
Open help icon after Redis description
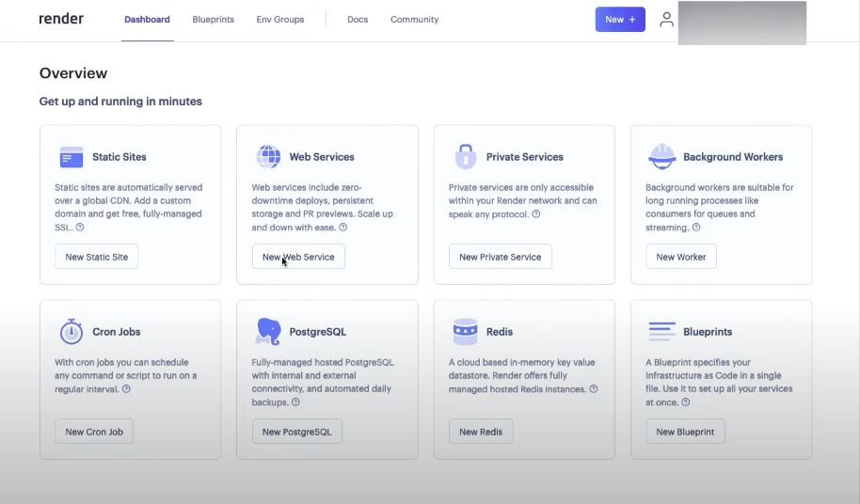tap(594, 389)
